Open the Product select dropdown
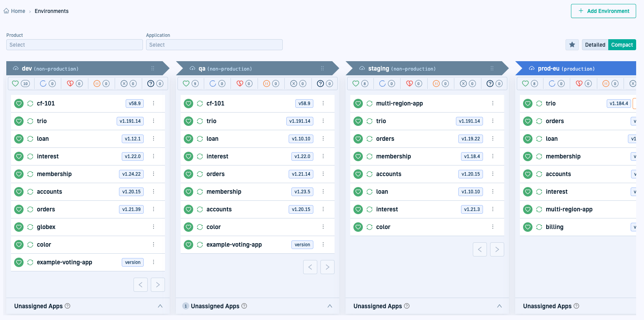This screenshot has width=644, height=320. [75, 45]
